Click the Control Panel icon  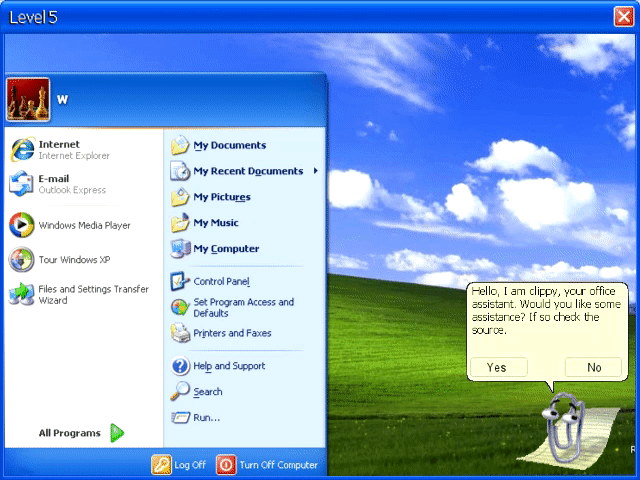(x=180, y=281)
